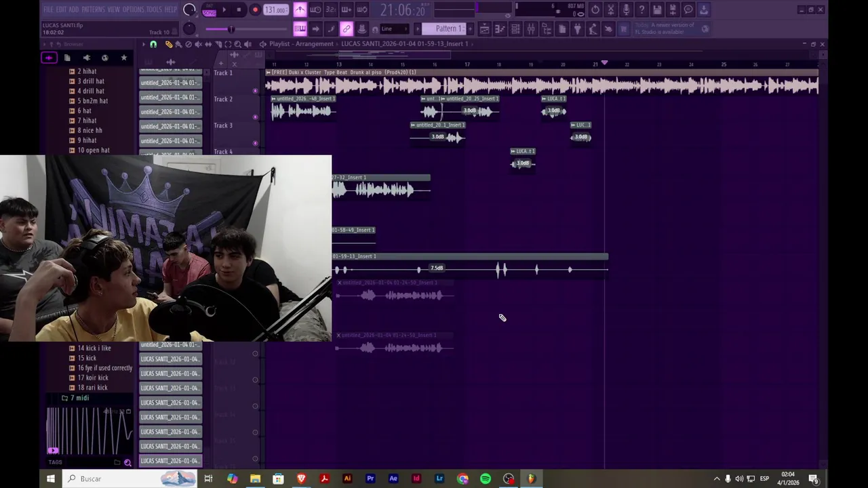
Task: Open the ADD menu
Action: (x=74, y=9)
